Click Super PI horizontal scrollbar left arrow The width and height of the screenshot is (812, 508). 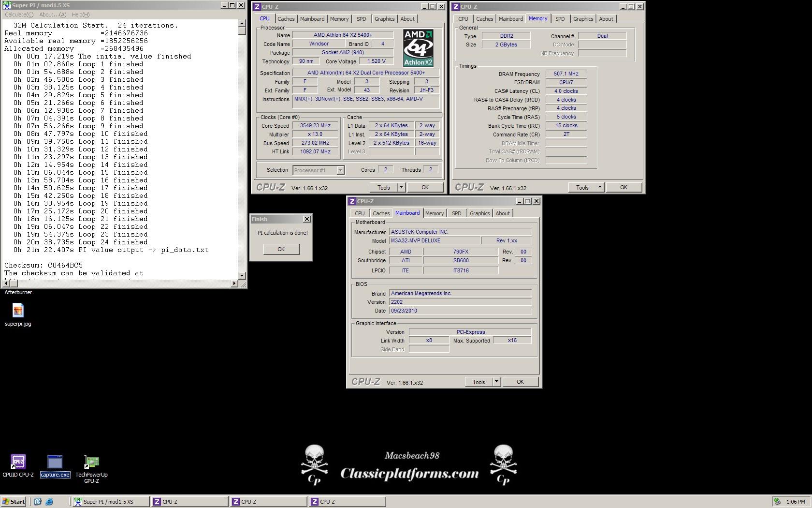click(6, 283)
